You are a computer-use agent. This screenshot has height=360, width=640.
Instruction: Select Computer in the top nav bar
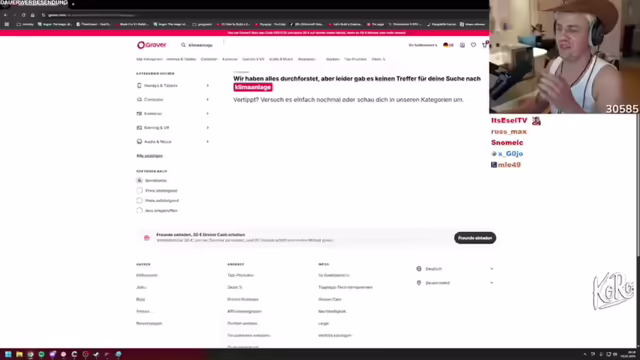coord(209,59)
